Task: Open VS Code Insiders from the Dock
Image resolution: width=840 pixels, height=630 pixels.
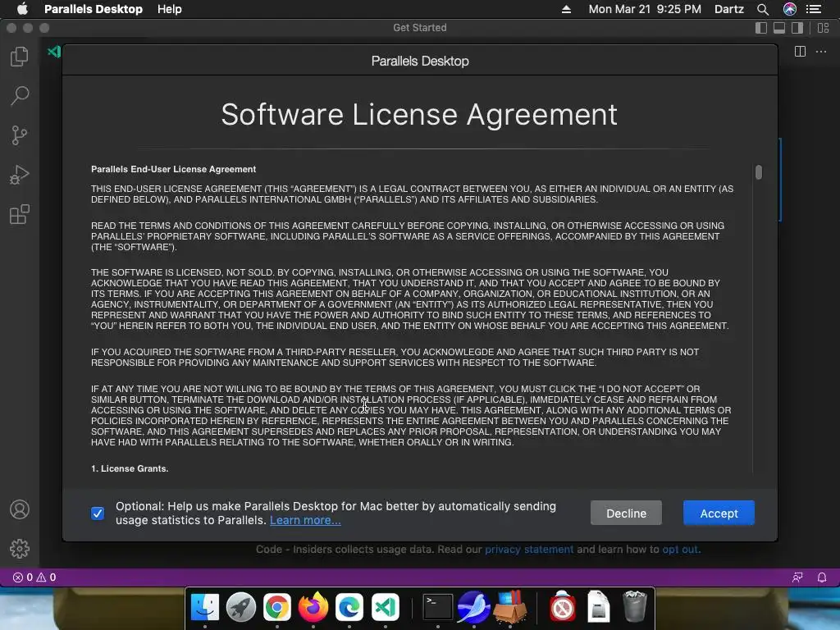Action: click(386, 607)
